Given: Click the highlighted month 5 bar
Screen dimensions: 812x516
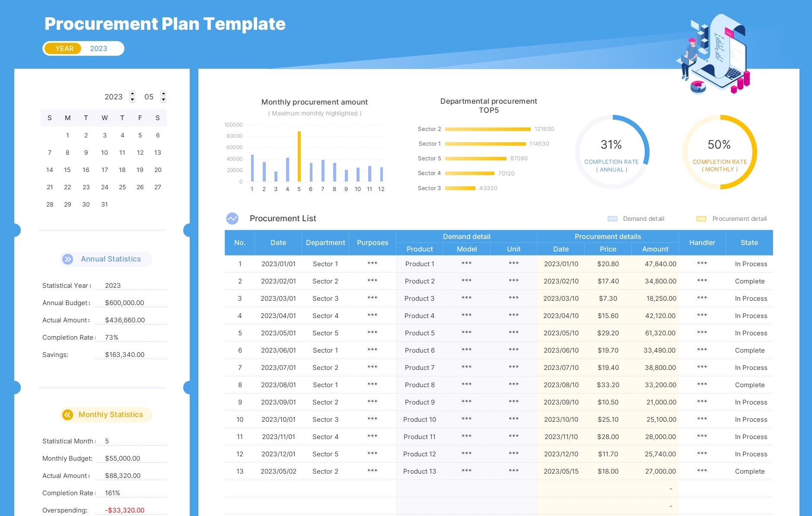Looking at the screenshot, I should [299, 156].
